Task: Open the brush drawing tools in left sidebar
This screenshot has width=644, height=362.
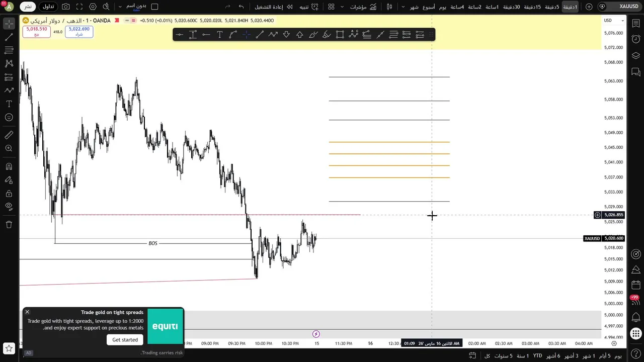Action: click(x=9, y=90)
